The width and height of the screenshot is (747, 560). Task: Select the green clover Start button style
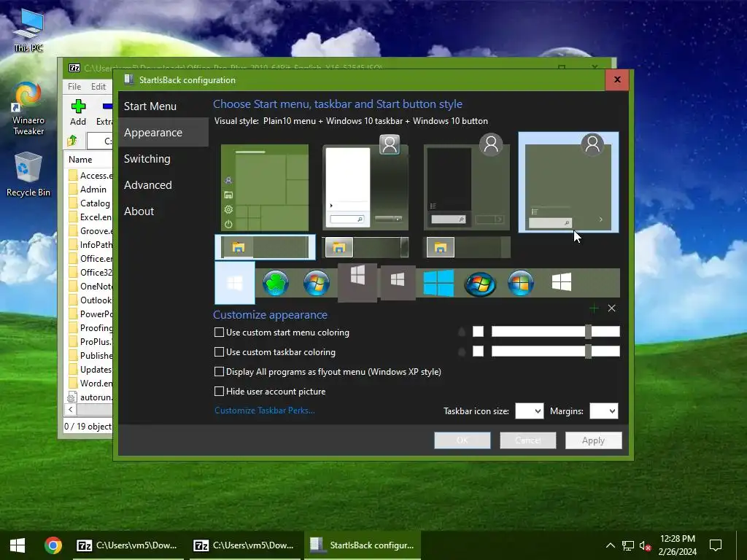(x=275, y=284)
